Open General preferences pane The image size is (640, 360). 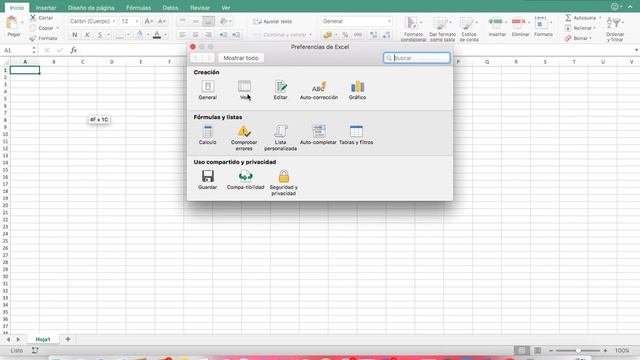pyautogui.click(x=207, y=90)
